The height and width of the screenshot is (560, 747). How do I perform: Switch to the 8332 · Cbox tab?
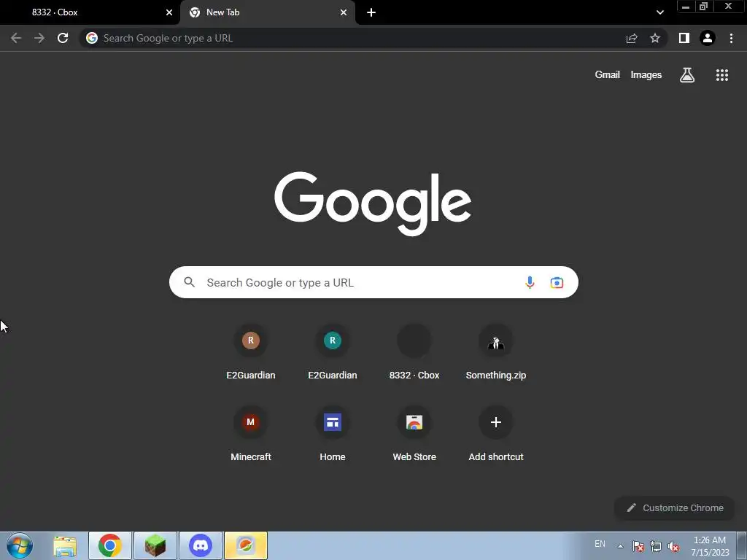90,12
